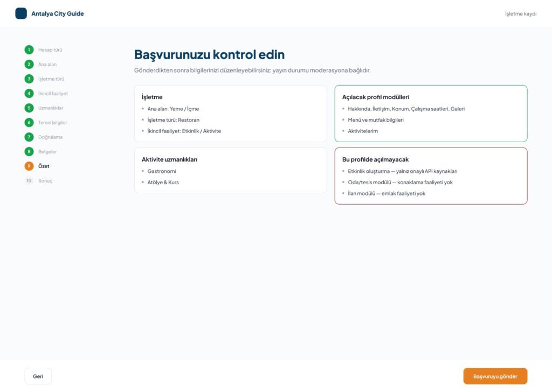552x392 pixels.
Task: Go to step 6 circle Temel bilgiler
Action: (29, 122)
